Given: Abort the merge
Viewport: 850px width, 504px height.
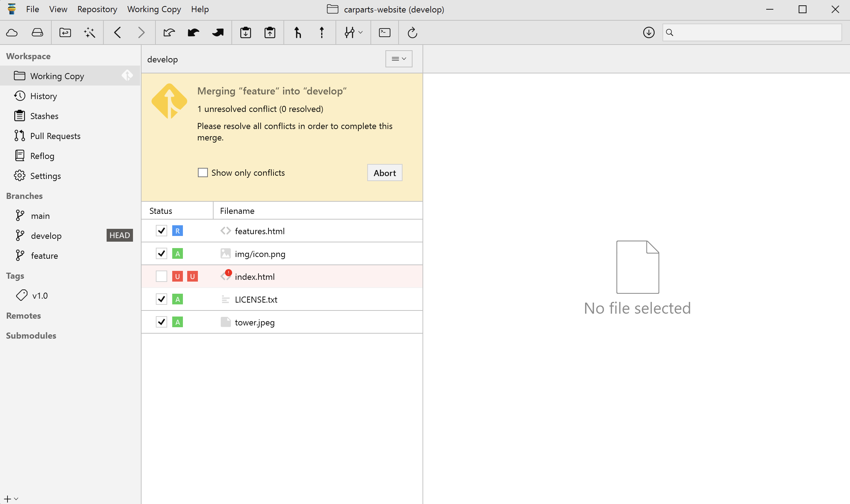Looking at the screenshot, I should [384, 173].
